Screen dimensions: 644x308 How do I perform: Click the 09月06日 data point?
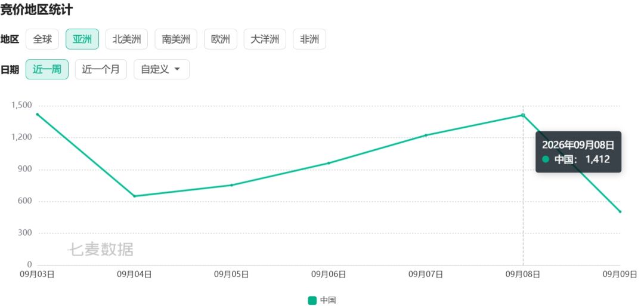click(x=329, y=163)
